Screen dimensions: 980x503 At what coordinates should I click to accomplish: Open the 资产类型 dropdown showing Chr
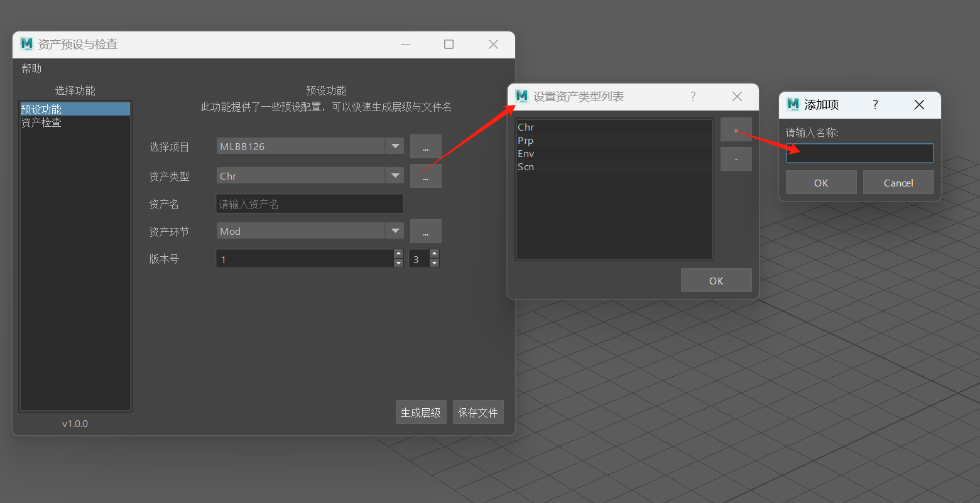coord(310,176)
